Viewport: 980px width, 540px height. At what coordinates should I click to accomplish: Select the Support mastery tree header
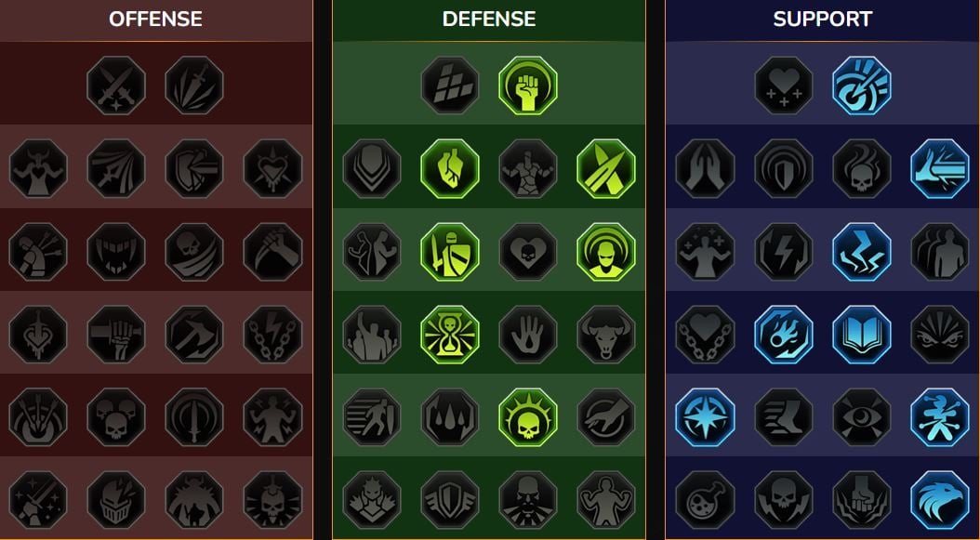(x=823, y=19)
